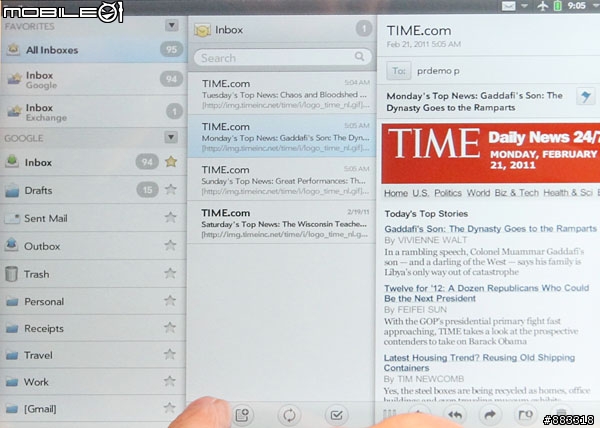Click the U.S. link in TIME navigation
This screenshot has height=428, width=600.
421,193
